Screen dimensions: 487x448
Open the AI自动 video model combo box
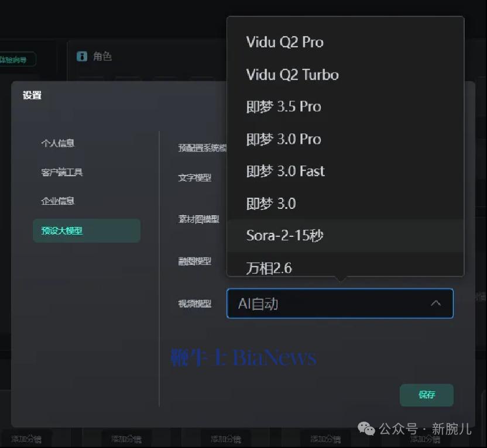click(339, 304)
